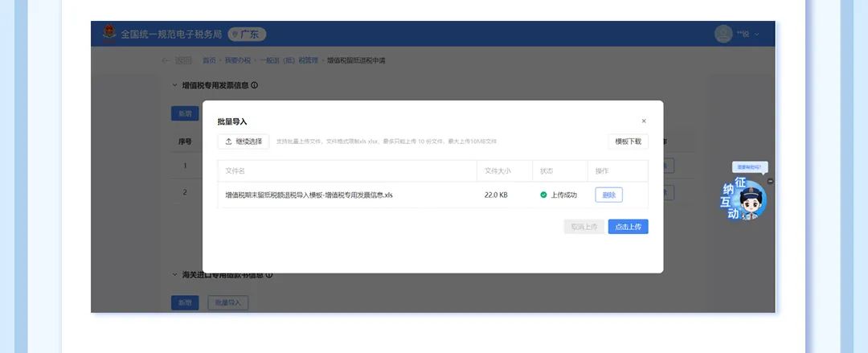Click the back arrow in the breadcrumb bar
868x353 pixels.
[165, 60]
